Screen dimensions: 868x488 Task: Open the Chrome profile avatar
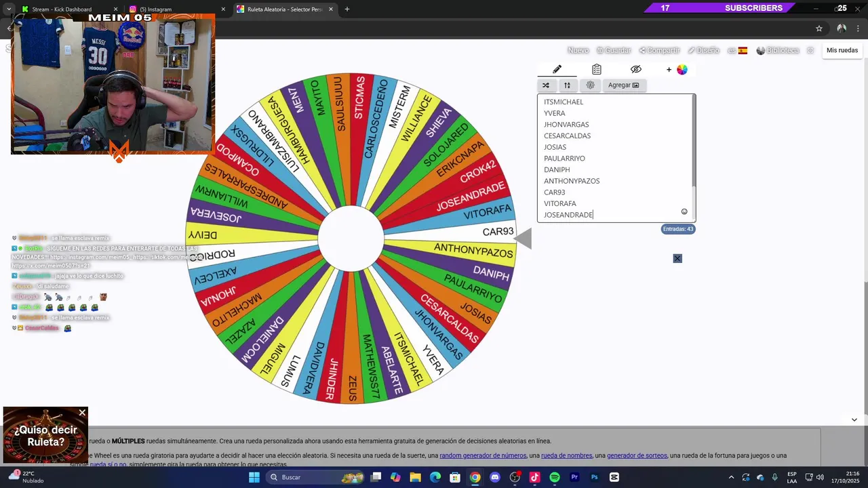(842, 28)
